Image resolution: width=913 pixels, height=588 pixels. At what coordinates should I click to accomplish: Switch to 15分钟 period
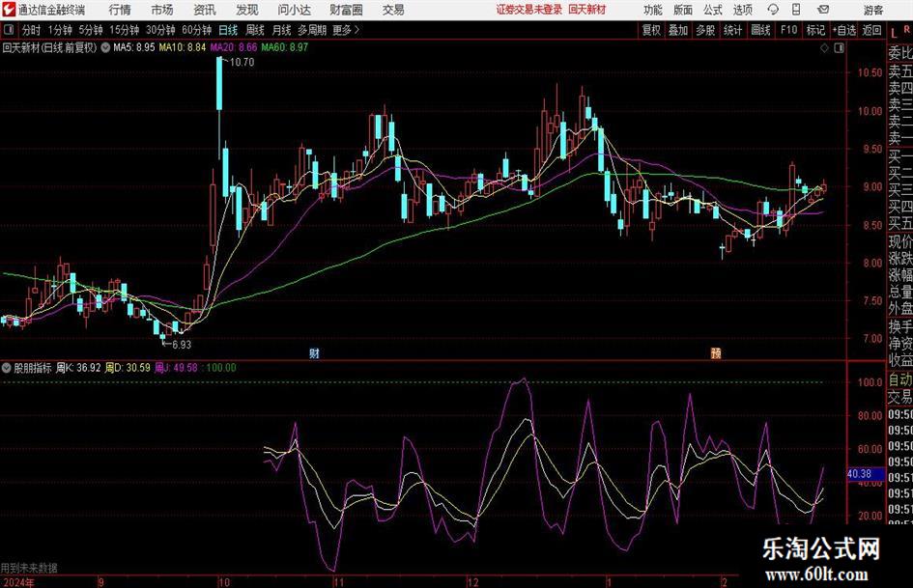click(x=124, y=30)
